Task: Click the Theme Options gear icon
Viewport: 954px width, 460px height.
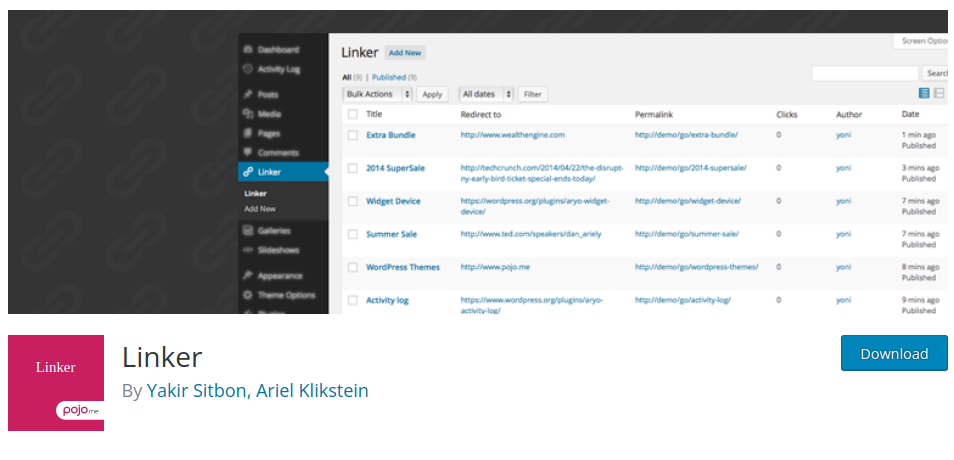Action: [248, 295]
